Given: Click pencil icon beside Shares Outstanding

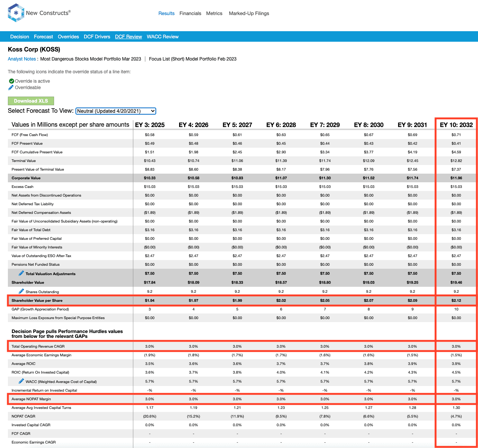Looking at the screenshot, I should 21,291.
